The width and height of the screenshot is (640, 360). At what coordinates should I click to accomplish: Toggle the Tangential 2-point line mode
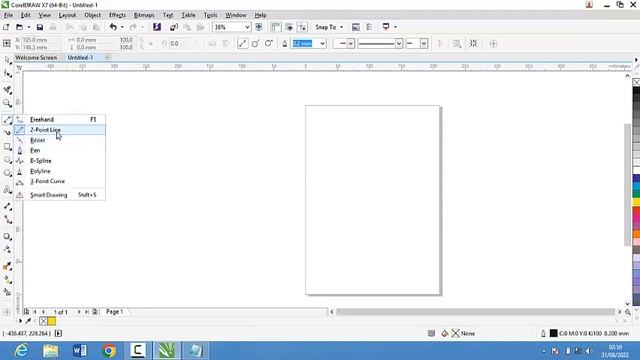(x=269, y=43)
